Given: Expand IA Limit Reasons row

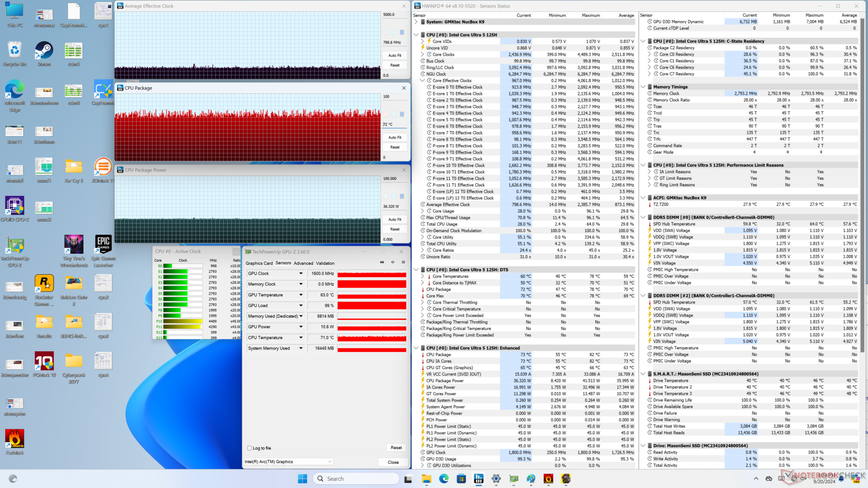Looking at the screenshot, I should point(649,172).
